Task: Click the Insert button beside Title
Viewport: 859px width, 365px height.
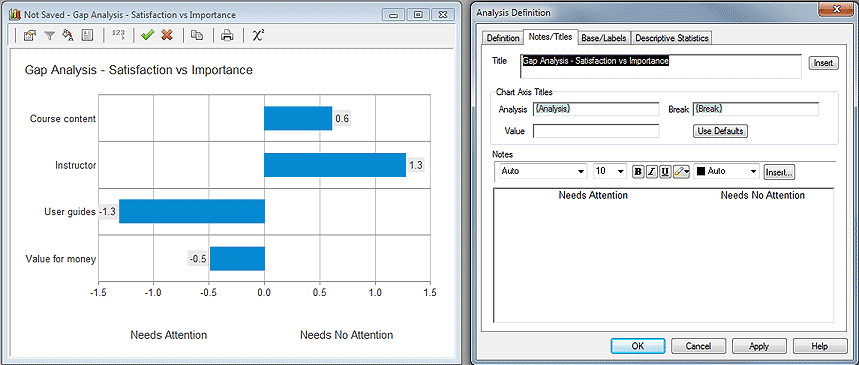Action: (x=823, y=63)
